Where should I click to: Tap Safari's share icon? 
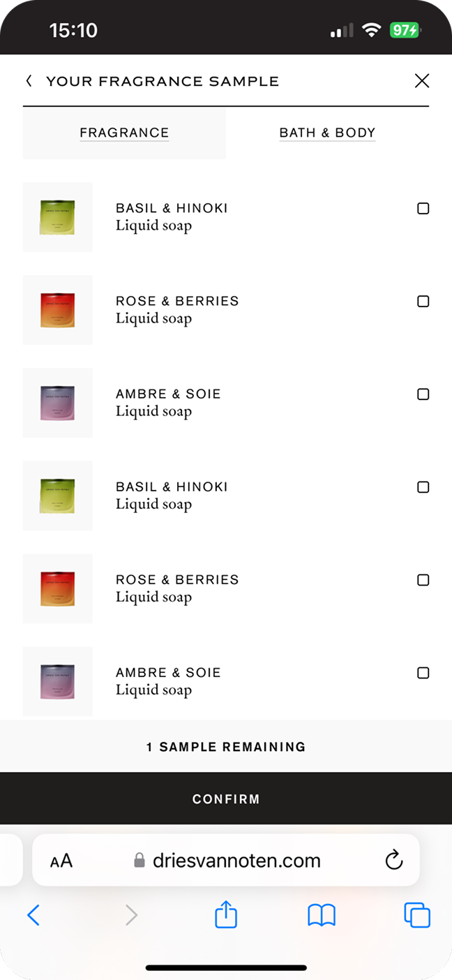(x=226, y=914)
